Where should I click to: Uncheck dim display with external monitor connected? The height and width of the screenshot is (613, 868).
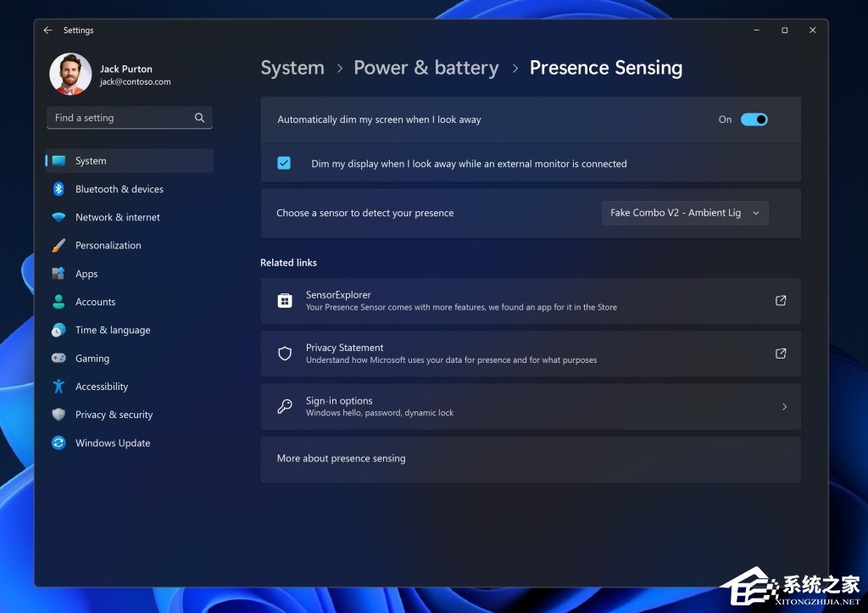click(x=284, y=163)
